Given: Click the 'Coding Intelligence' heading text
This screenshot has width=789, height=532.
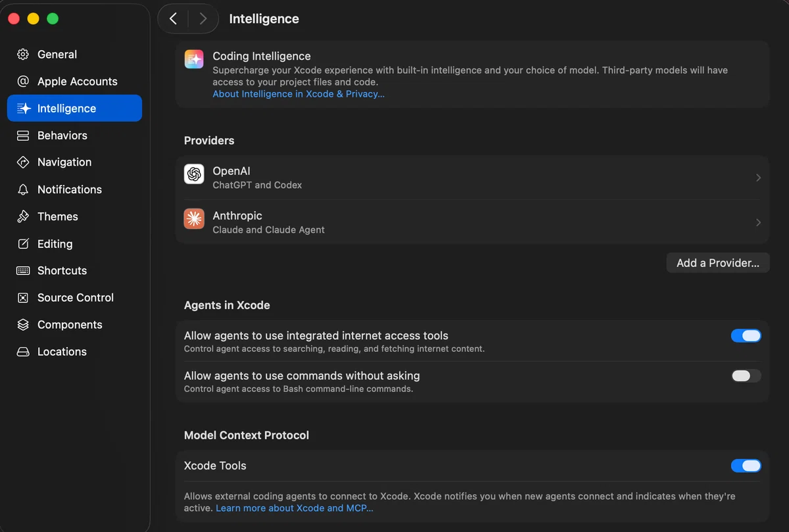Looking at the screenshot, I should (x=262, y=57).
